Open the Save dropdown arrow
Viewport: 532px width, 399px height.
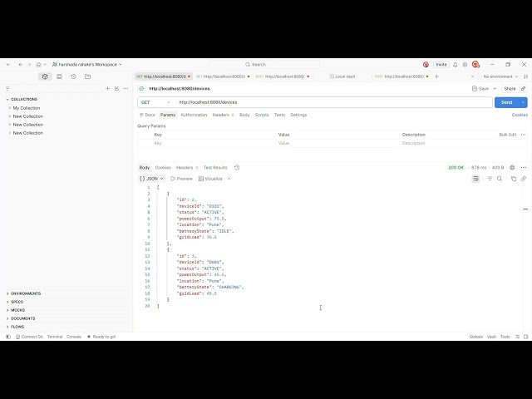click(495, 89)
